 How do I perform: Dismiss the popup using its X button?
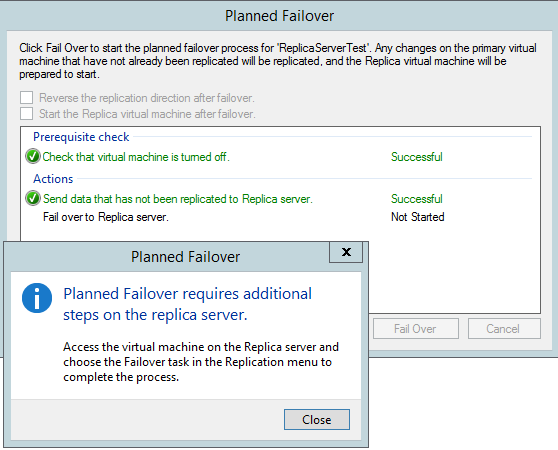tap(346, 252)
